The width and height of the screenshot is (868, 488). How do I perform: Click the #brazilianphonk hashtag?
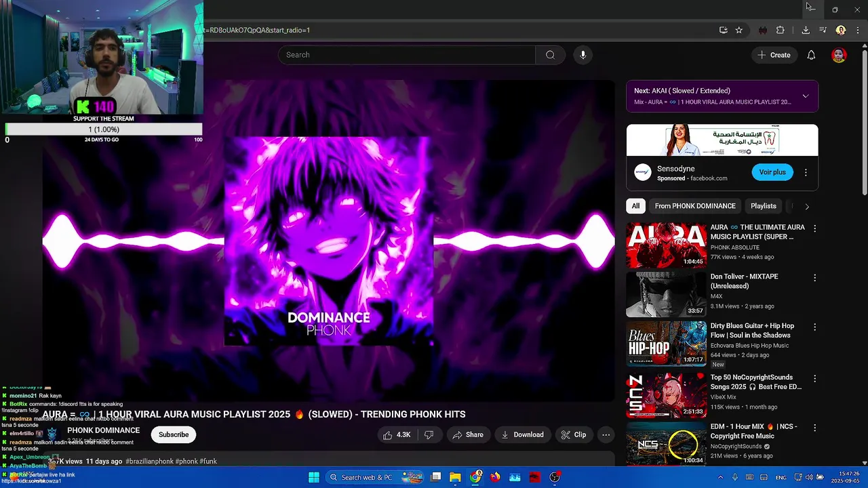point(149,462)
